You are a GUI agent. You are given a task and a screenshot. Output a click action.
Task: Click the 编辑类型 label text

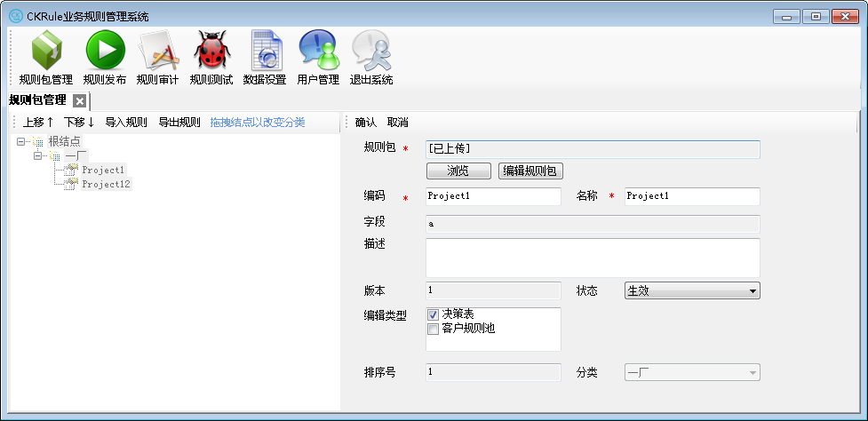pos(386,316)
